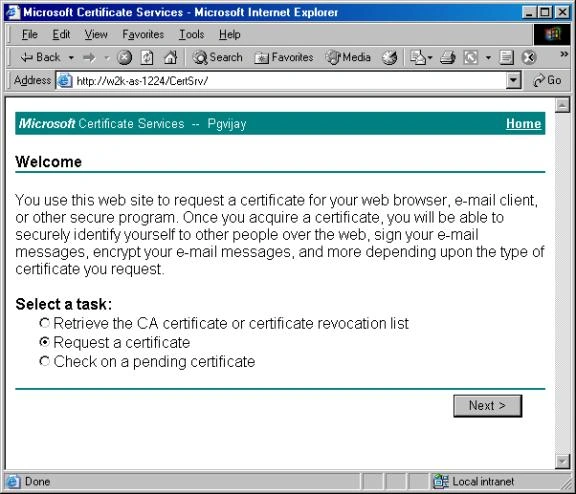Click the address bar URL field
The image size is (576, 494).
[x=289, y=80]
